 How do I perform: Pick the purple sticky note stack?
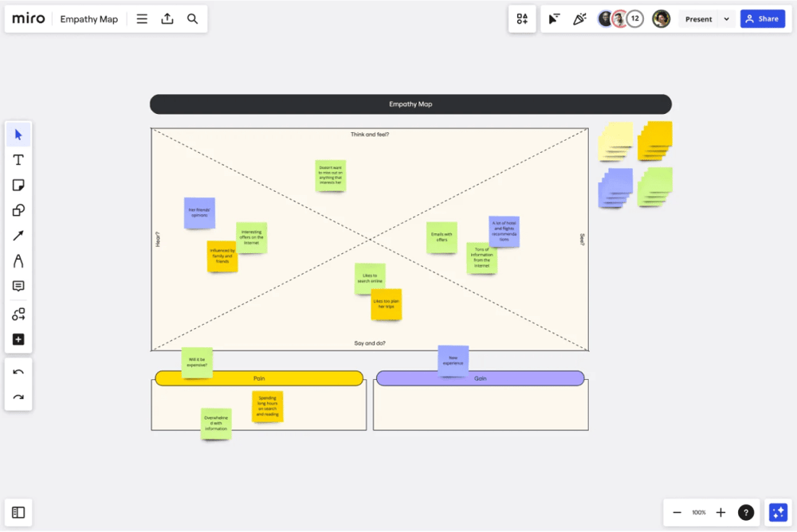point(615,187)
